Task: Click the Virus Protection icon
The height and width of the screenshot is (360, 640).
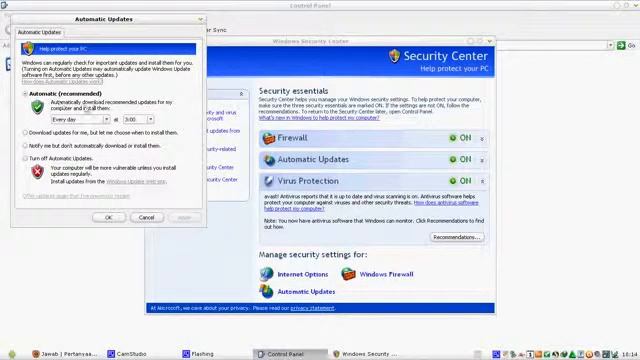Action: pyautogui.click(x=269, y=181)
